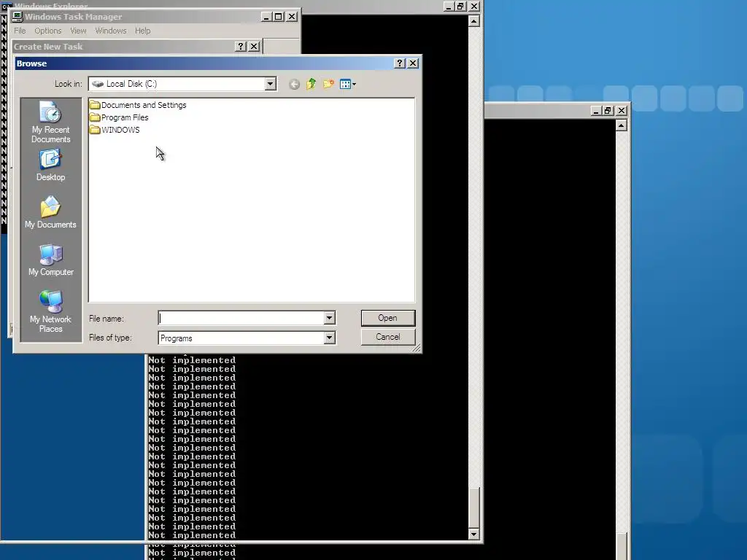Open the View menu in Task Manager
Image resolution: width=747 pixels, height=560 pixels.
[x=78, y=31]
